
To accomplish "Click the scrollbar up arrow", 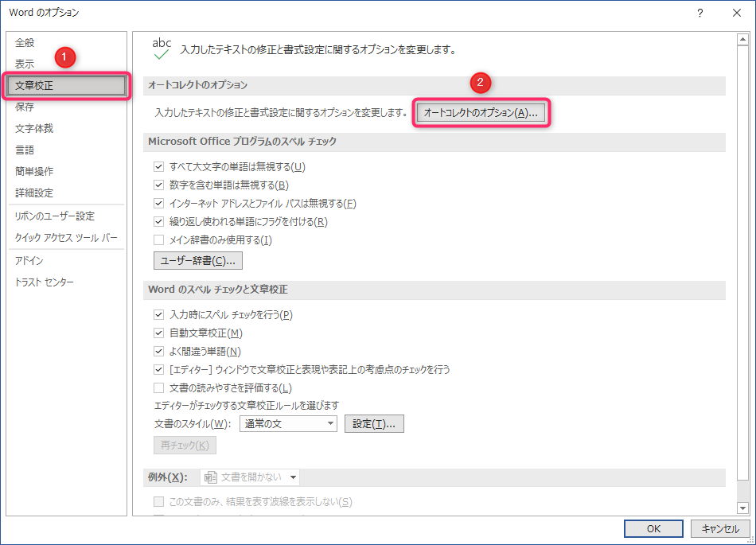I will pyautogui.click(x=742, y=40).
